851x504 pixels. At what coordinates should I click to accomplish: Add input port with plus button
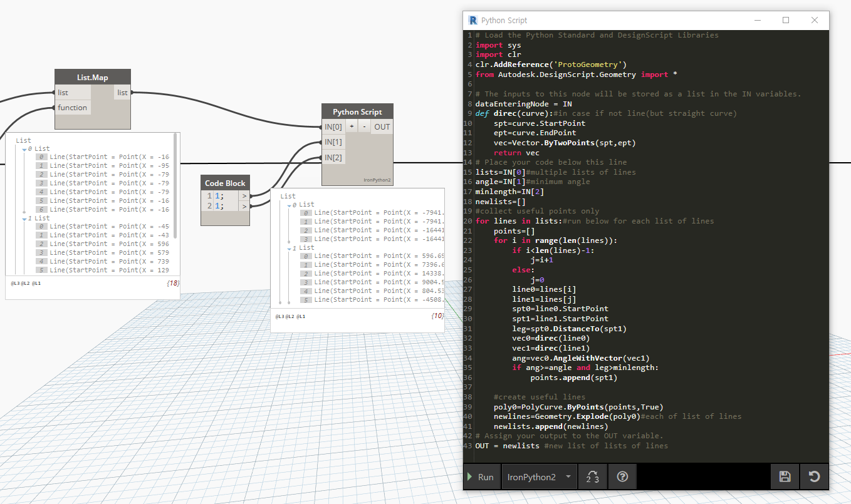click(x=352, y=126)
